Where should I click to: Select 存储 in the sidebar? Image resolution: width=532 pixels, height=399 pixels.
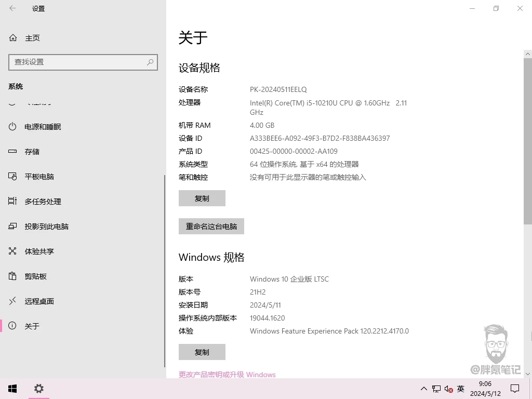(32, 152)
